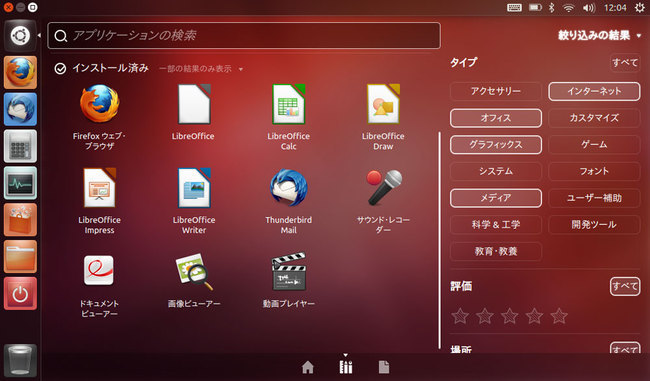Enable the フォント type filter
This screenshot has height=381, width=650.
(x=594, y=171)
